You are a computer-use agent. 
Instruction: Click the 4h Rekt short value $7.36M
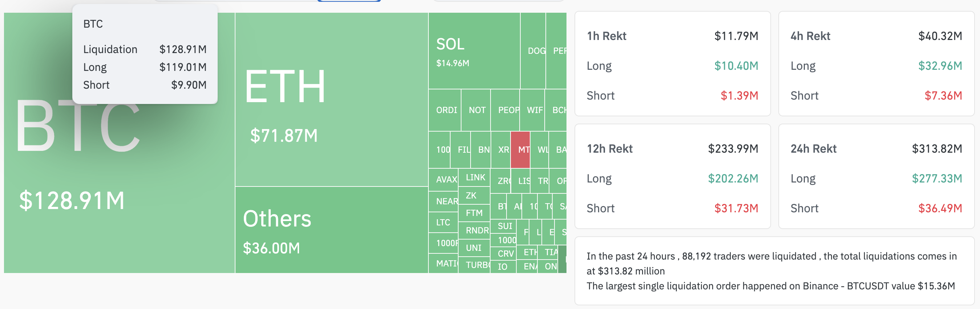click(943, 96)
